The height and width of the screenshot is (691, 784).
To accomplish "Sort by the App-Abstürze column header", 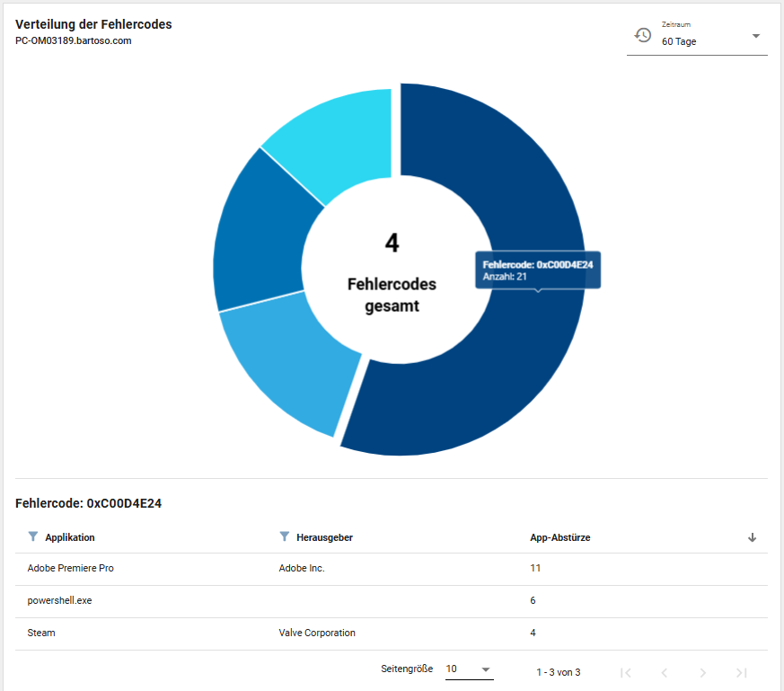I will (560, 537).
